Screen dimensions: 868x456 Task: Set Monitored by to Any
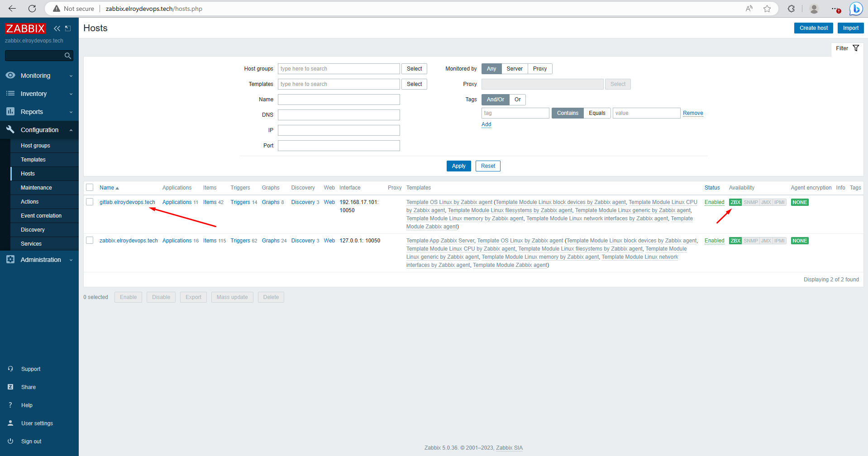click(x=491, y=69)
